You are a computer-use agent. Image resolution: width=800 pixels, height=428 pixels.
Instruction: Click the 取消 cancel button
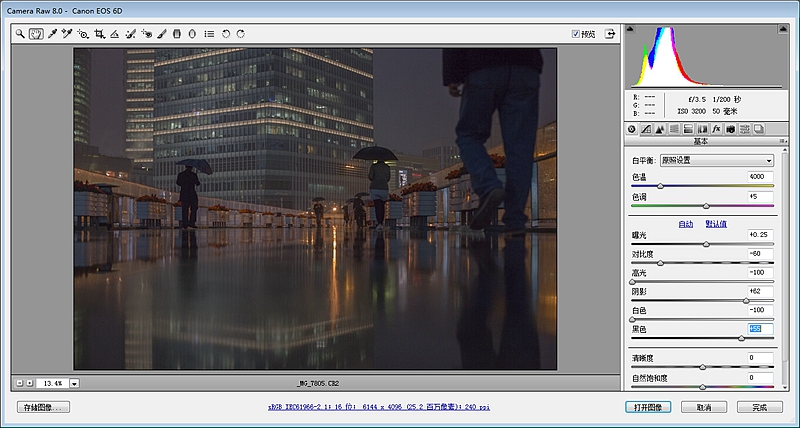point(704,407)
